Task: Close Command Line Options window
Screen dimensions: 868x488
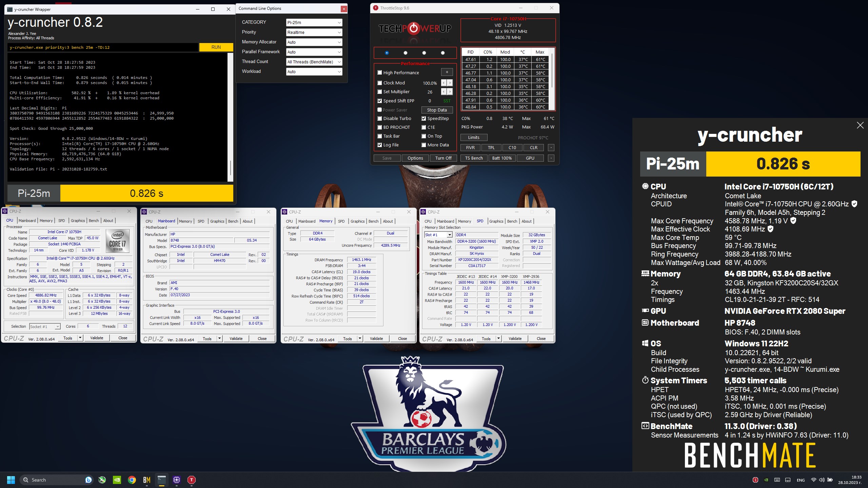Action: 344,9
